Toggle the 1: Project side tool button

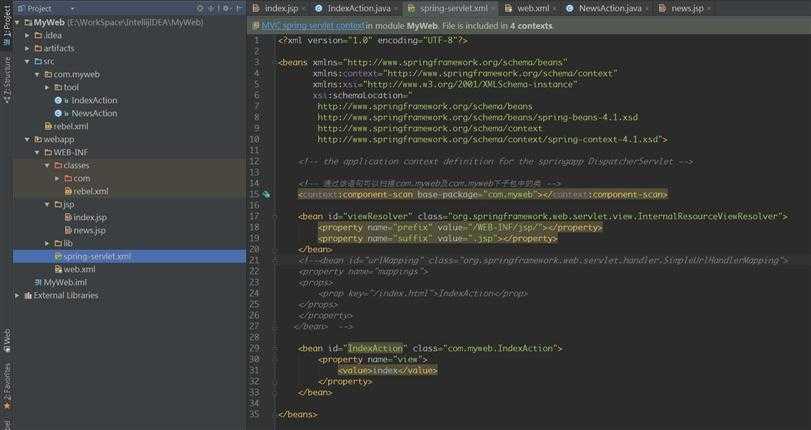7,25
